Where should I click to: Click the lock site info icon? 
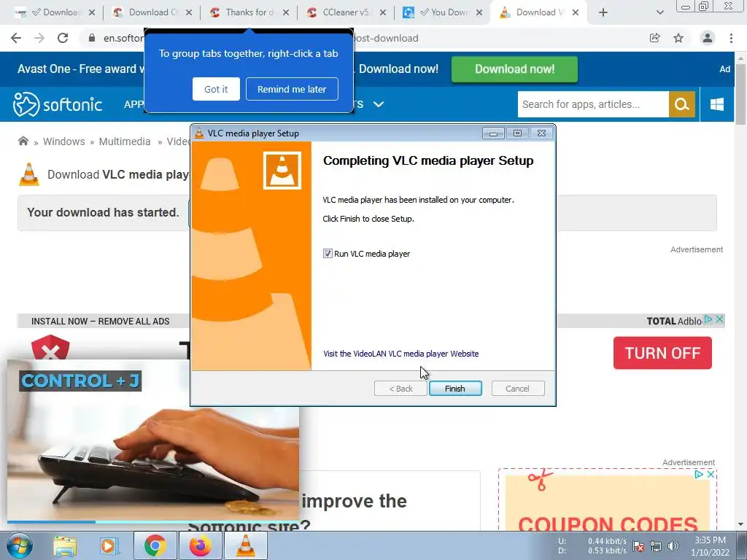tap(92, 38)
